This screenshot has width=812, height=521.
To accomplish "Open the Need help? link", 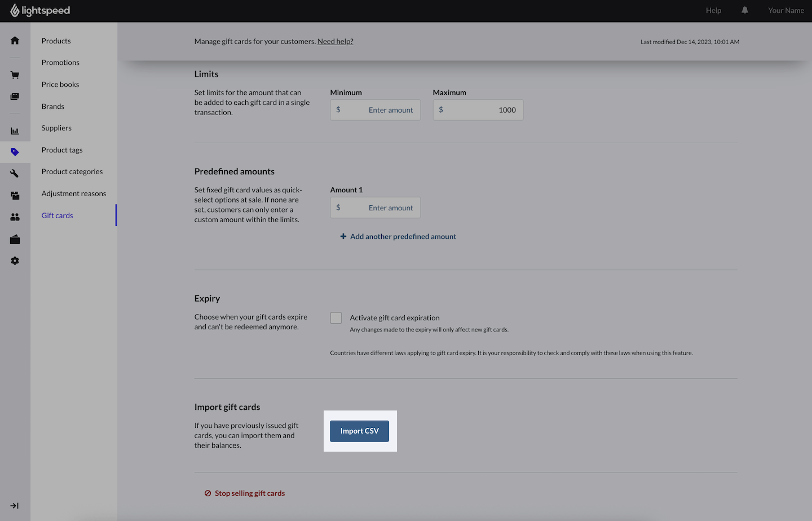I will click(x=335, y=41).
